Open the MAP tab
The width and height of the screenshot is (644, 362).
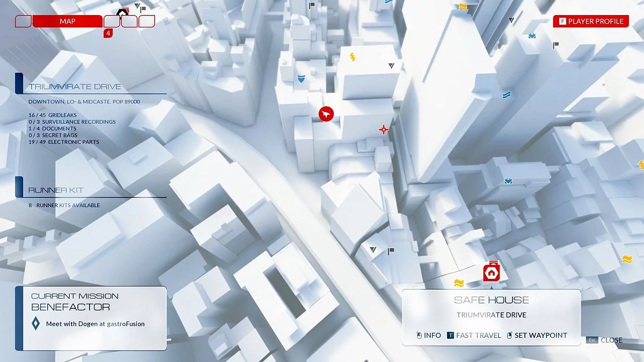68,21
